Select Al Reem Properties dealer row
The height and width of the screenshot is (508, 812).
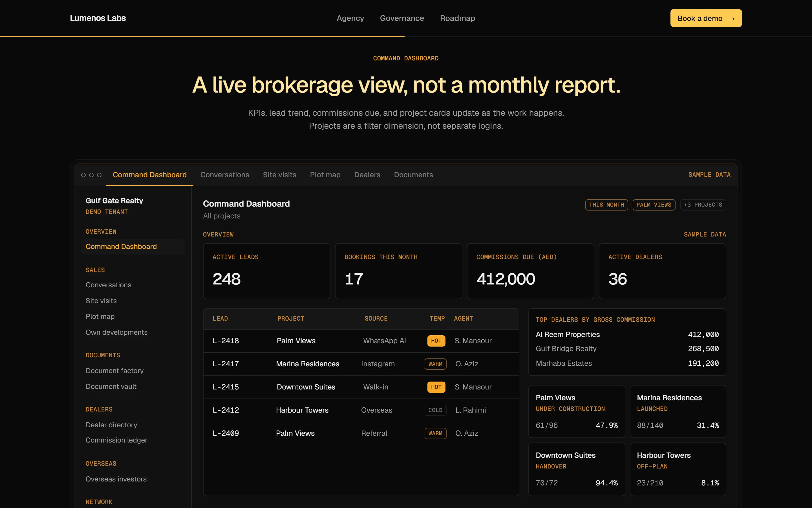coord(627,335)
